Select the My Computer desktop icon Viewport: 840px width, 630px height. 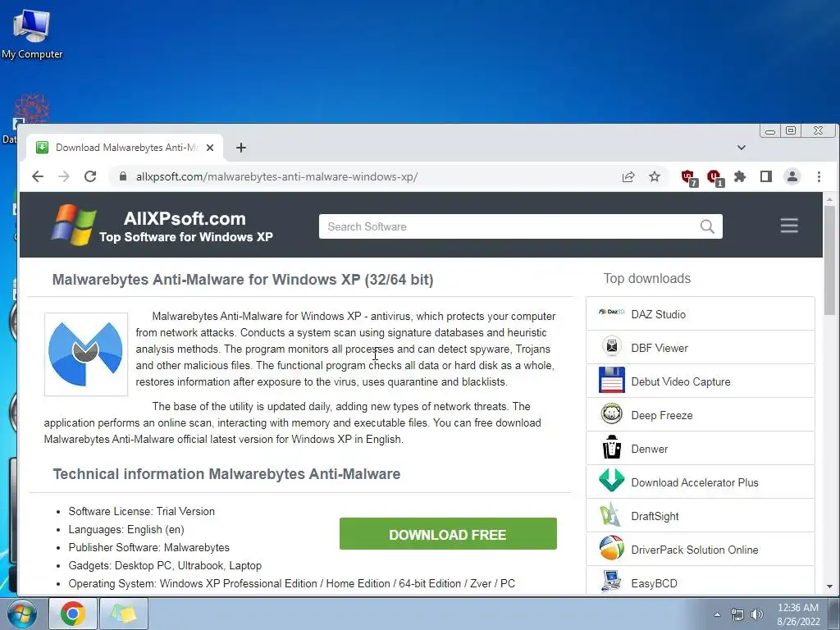pyautogui.click(x=32, y=33)
